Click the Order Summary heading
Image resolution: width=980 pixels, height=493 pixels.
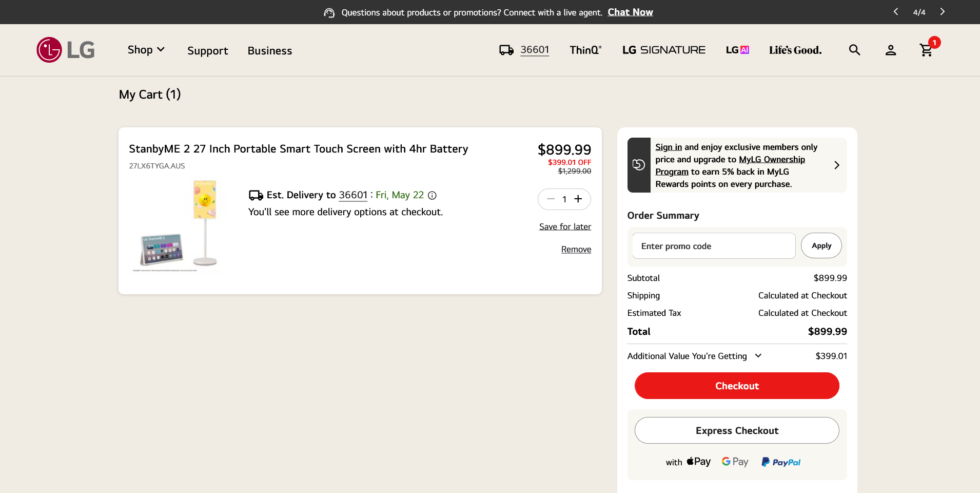click(x=663, y=216)
